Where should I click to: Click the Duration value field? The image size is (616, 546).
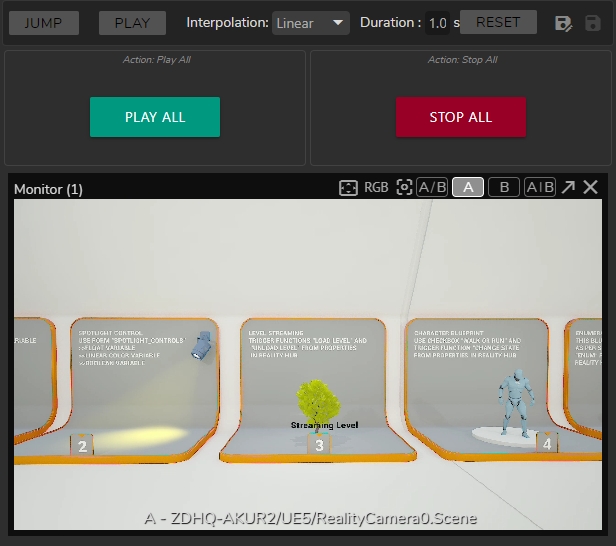[x=437, y=23]
